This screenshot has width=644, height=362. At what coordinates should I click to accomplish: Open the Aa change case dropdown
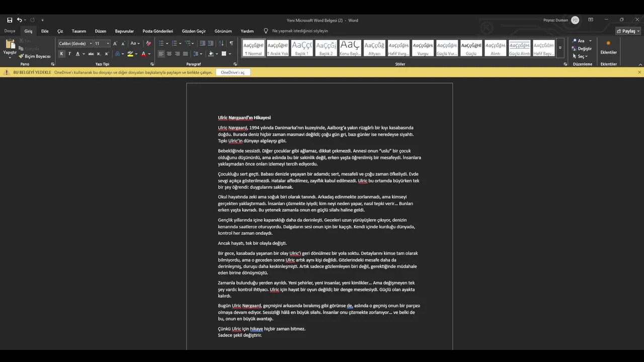[135, 44]
